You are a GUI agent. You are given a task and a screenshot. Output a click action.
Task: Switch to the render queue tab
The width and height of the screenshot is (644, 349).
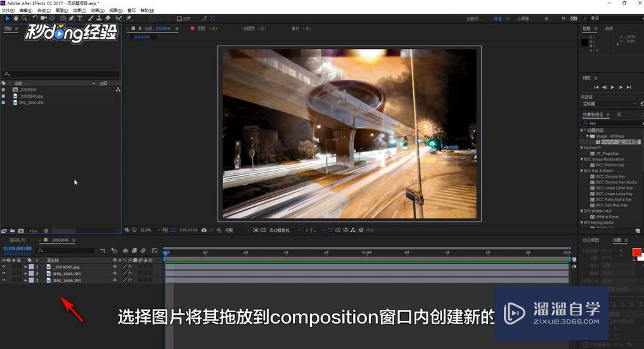[x=18, y=240]
